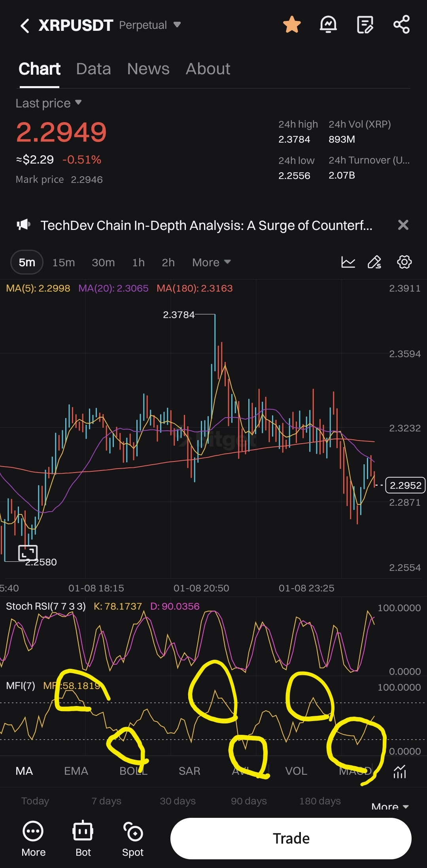Select the Chart tab
The width and height of the screenshot is (427, 868).
40,69
